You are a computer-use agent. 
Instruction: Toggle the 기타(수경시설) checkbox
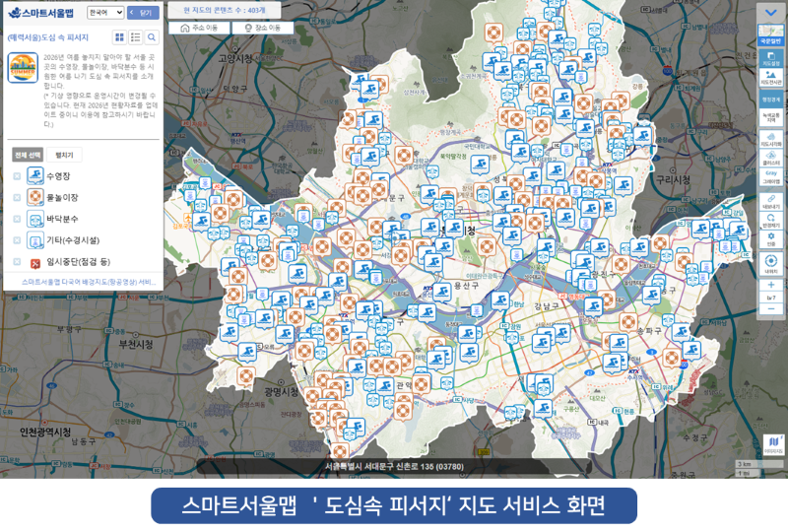click(17, 240)
